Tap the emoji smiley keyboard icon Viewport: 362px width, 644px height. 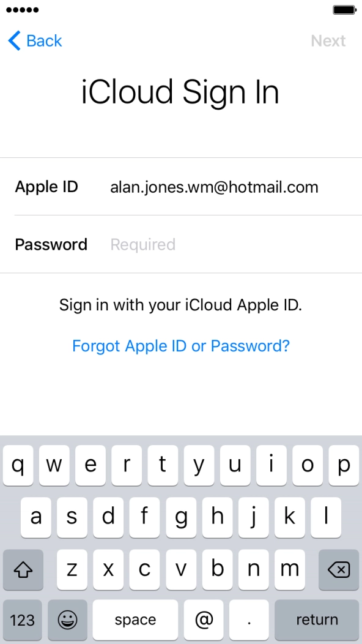[x=67, y=620]
